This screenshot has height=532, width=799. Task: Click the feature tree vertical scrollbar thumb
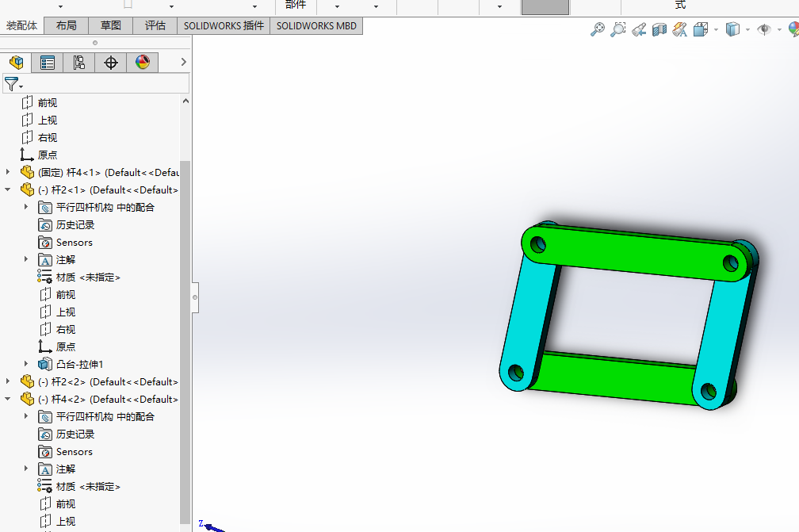point(185,342)
